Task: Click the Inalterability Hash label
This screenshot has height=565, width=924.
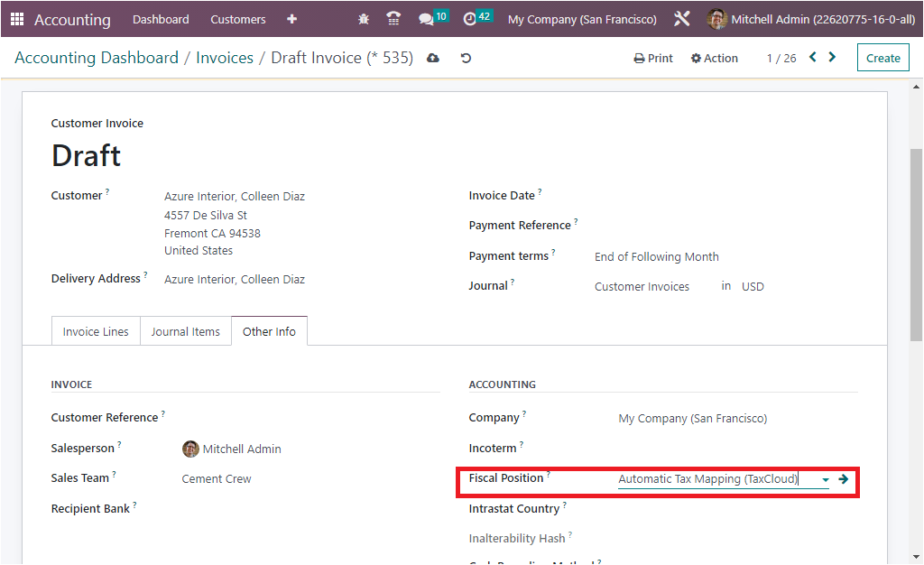Action: click(517, 539)
